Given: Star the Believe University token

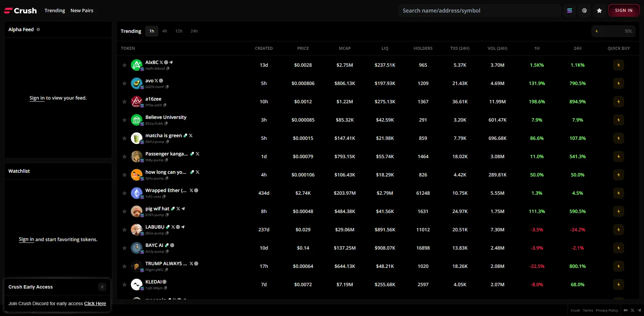Looking at the screenshot, I should pos(124,120).
